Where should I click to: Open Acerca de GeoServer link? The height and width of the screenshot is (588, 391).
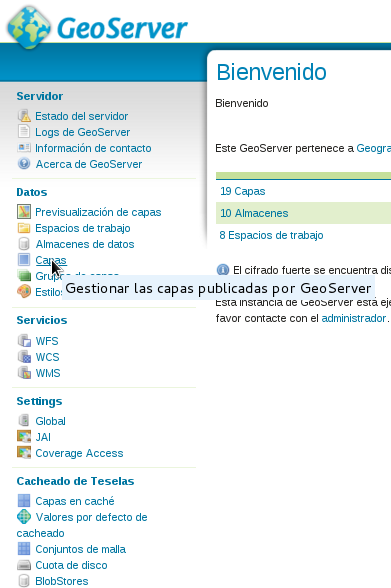[x=89, y=164]
